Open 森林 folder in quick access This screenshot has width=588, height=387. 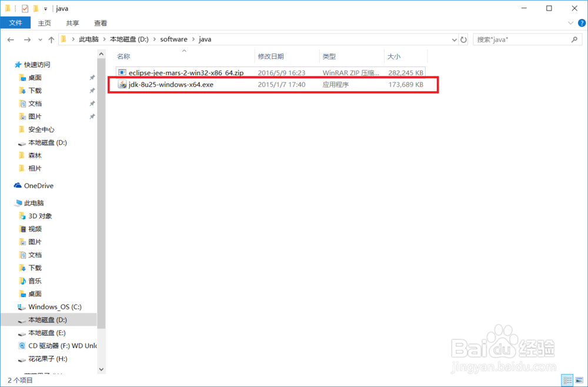(x=35, y=156)
